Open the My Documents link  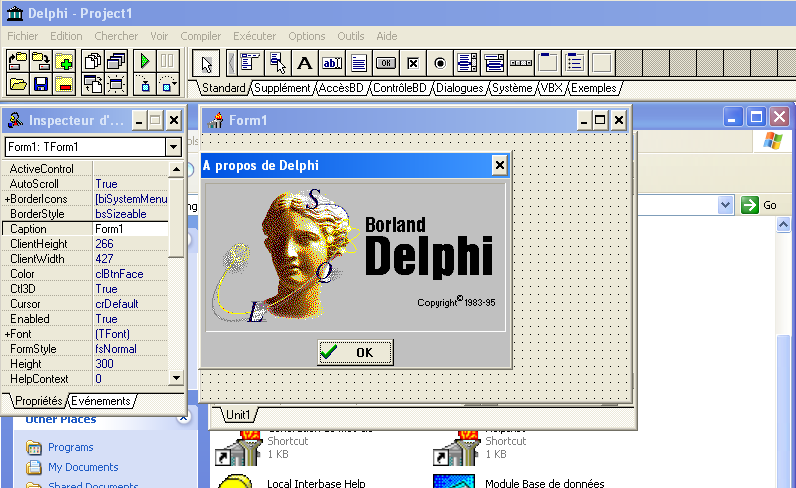(83, 467)
